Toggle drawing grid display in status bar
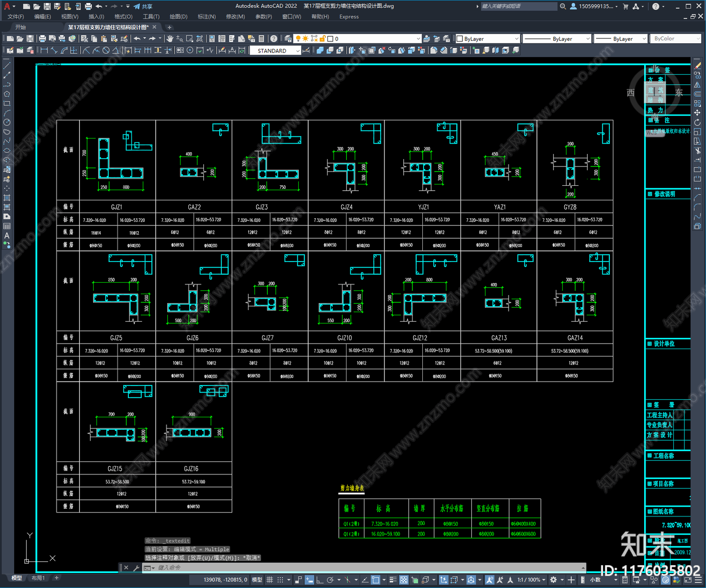Viewport: 706px width, 588px height. (x=270, y=580)
